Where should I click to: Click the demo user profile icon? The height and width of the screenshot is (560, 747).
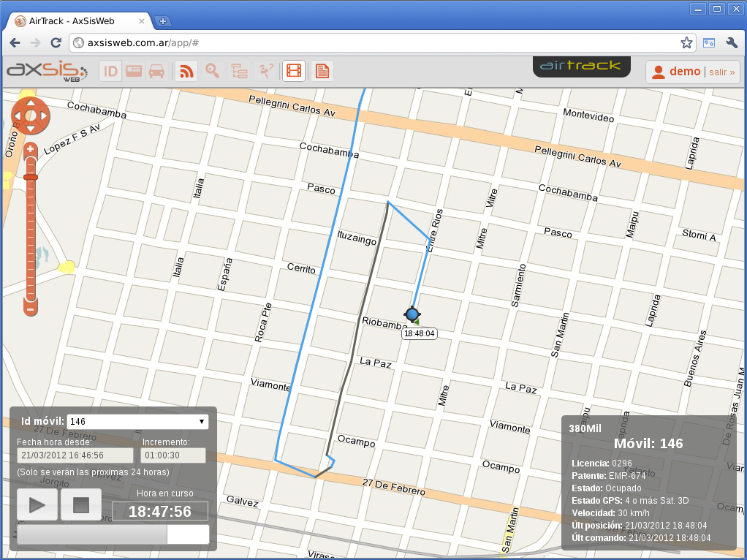(659, 72)
